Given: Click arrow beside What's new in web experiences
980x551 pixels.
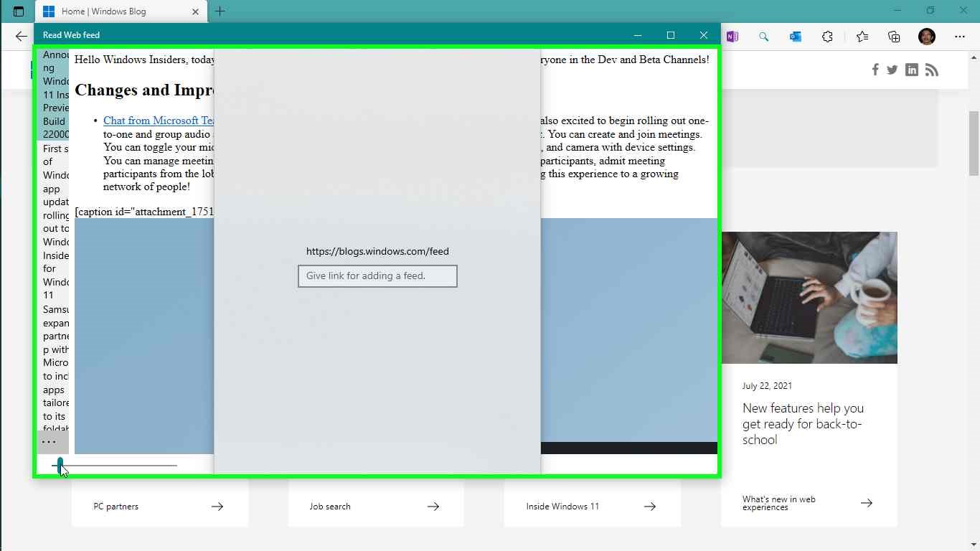Looking at the screenshot, I should [867, 503].
